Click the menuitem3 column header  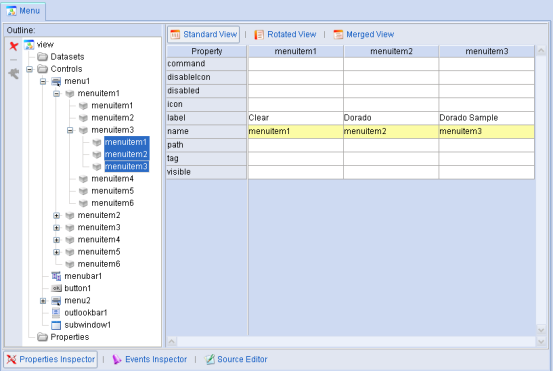pos(486,51)
